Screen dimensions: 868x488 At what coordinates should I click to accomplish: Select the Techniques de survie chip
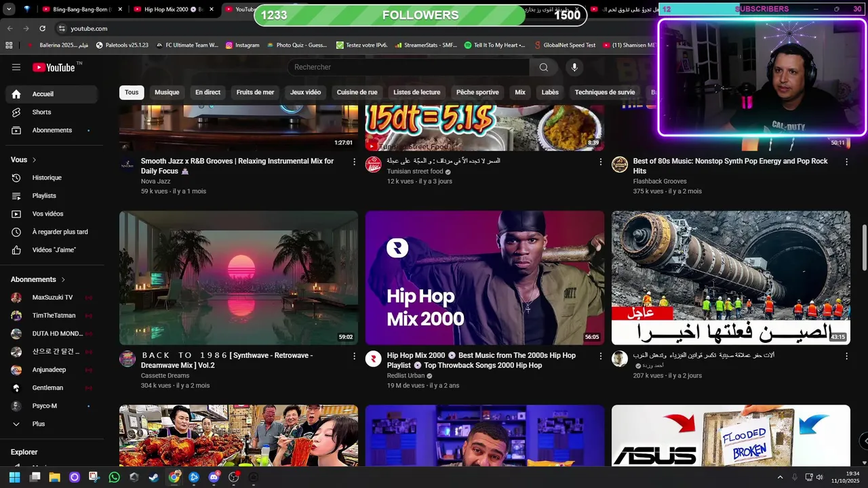(x=605, y=92)
